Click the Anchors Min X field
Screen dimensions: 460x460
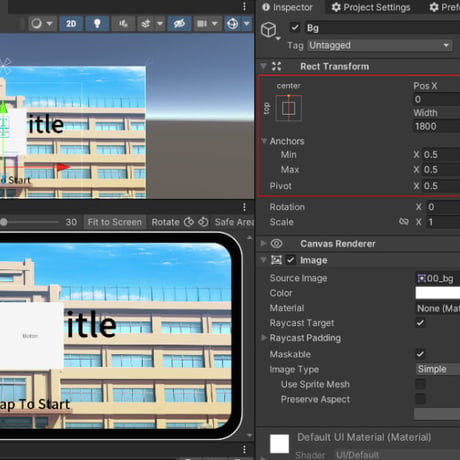(441, 155)
